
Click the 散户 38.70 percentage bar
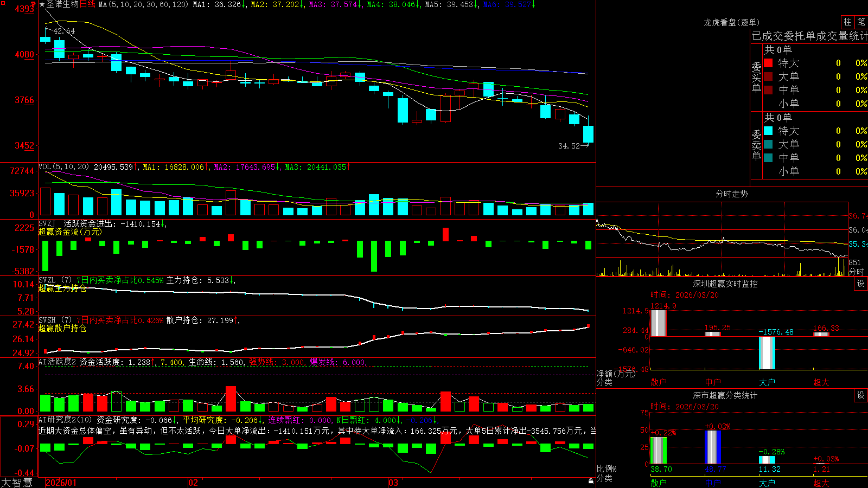click(x=658, y=451)
